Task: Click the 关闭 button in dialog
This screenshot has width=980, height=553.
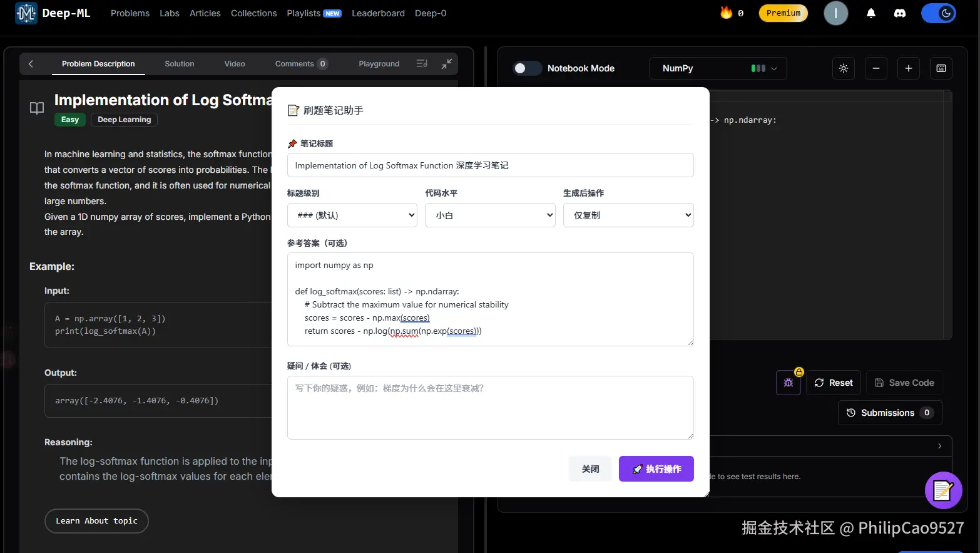Action: (590, 469)
